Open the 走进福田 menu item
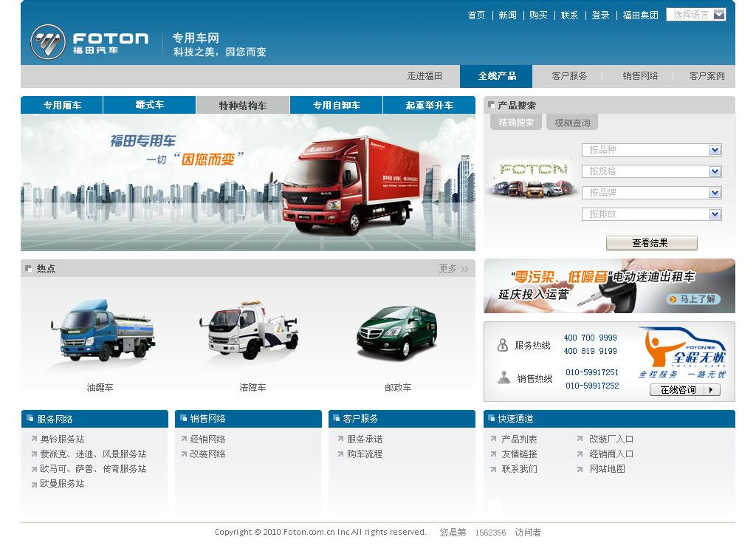The width and height of the screenshot is (756, 554). coord(425,76)
